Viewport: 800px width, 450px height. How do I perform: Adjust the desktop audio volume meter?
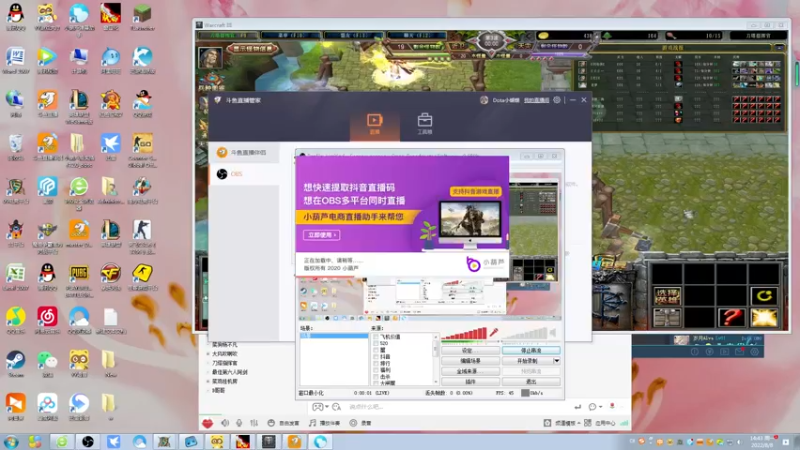525,333
